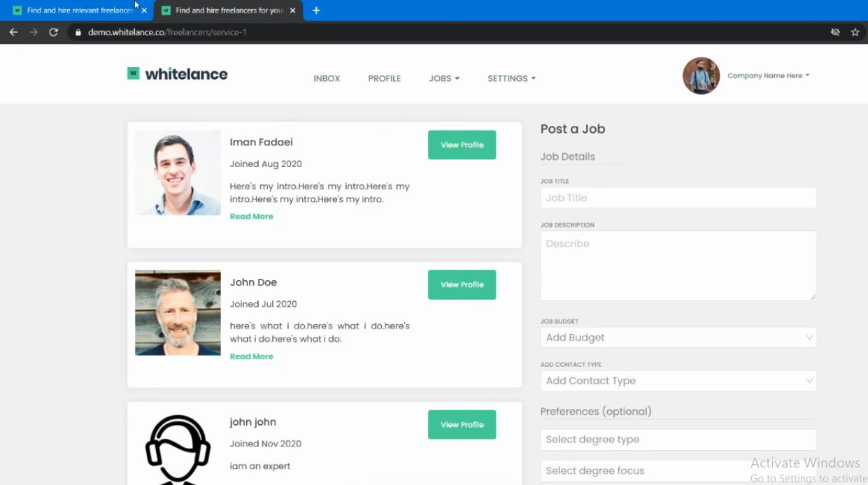Click John Doe's profile photo
The image size is (868, 485).
pyautogui.click(x=178, y=312)
